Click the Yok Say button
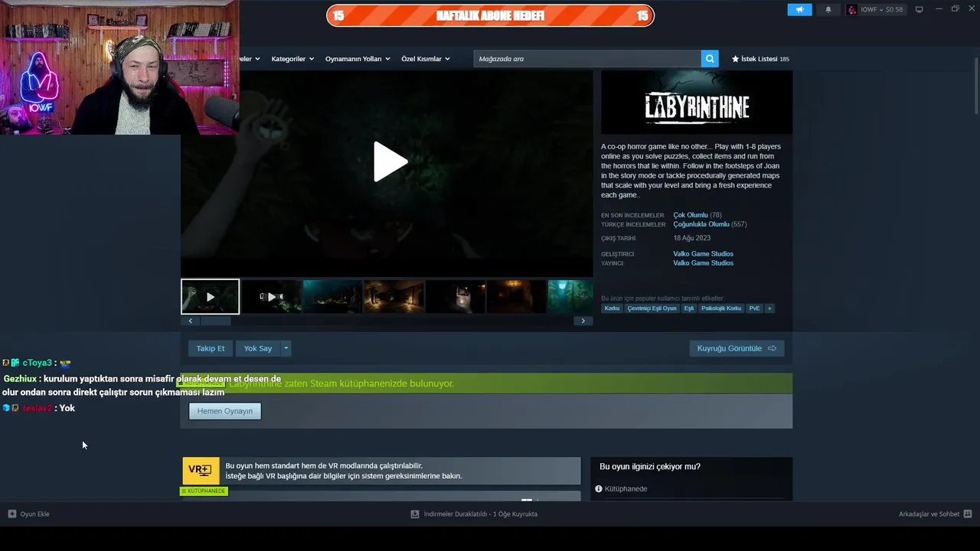The width and height of the screenshot is (980, 551). [x=258, y=348]
